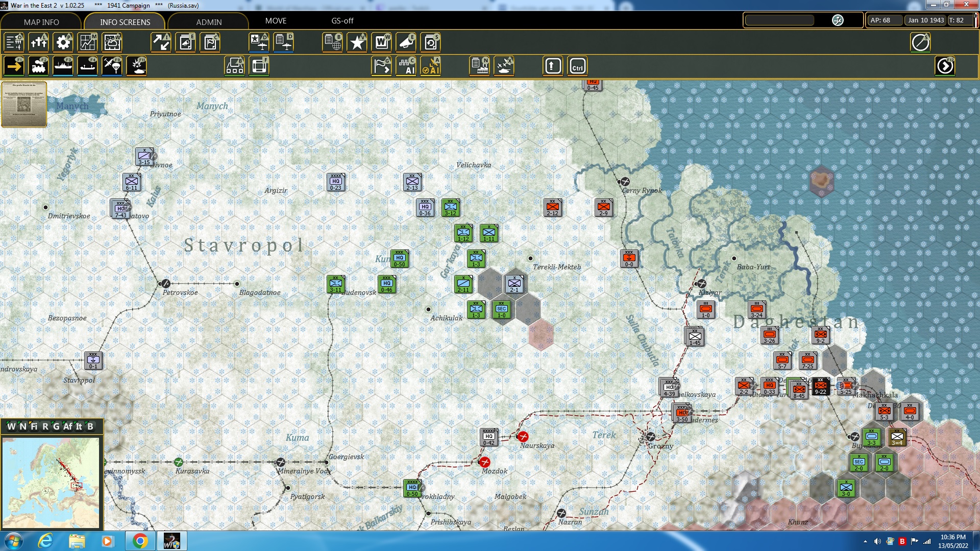This screenshot has height=551, width=980.
Task: Click the unit build-up (B) icon
Action: coord(234,66)
